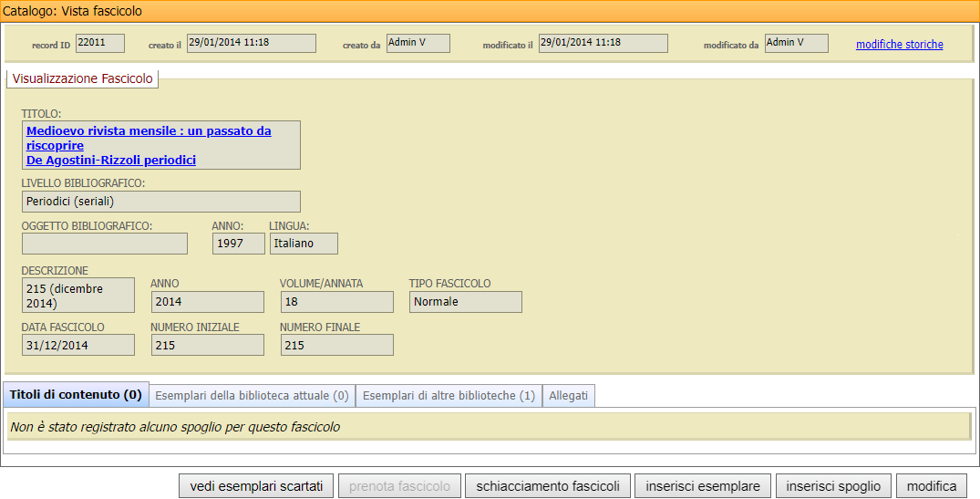Screen dimensions: 980x499
Task: Click the 'Visualizzazione Fascicolo' section header
Action: [82, 79]
